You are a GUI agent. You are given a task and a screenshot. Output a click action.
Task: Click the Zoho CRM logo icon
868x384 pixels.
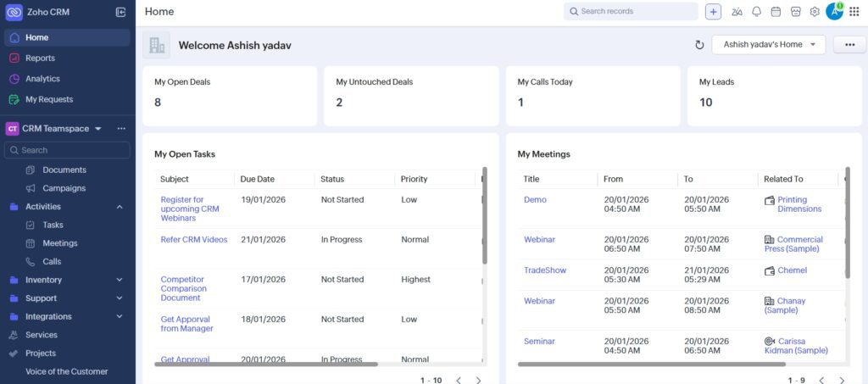coord(14,12)
